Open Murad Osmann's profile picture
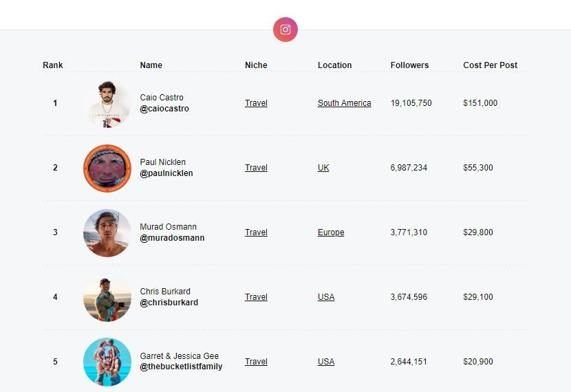571x392 pixels. click(107, 233)
